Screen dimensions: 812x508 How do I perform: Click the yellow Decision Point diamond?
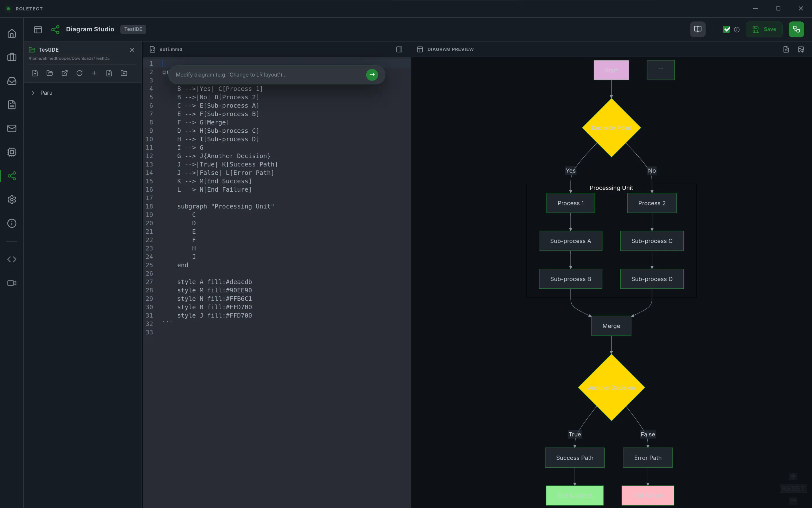click(611, 128)
